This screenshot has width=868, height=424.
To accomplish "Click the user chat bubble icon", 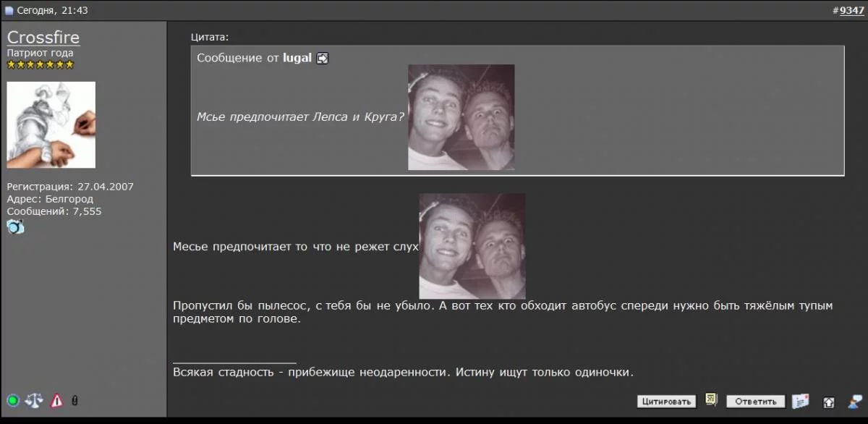I will [856, 401].
